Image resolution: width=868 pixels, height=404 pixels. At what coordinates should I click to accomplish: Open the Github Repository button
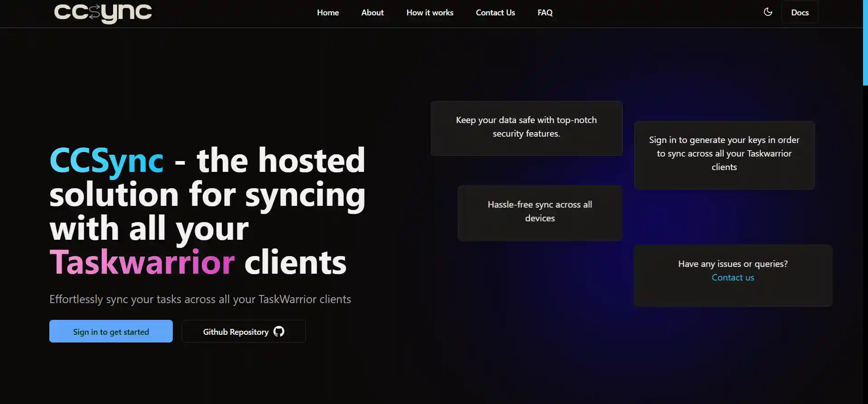[x=243, y=331]
